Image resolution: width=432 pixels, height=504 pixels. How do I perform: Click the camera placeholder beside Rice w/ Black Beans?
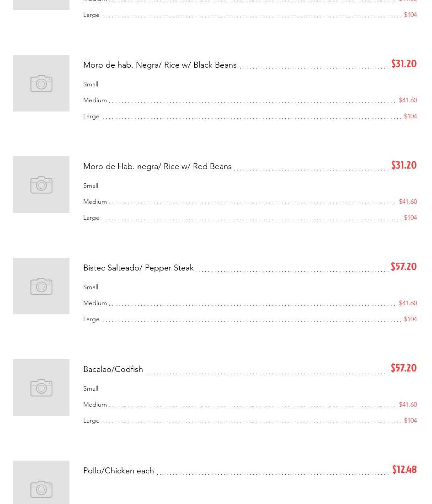tap(41, 83)
